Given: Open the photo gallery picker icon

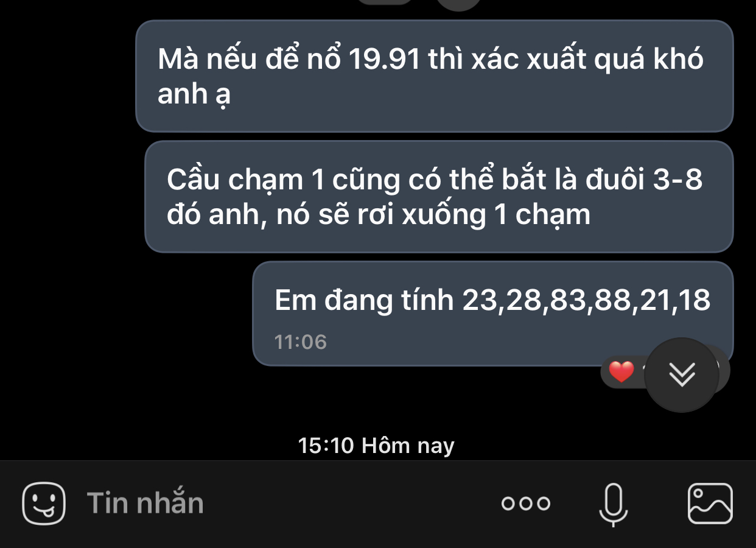Looking at the screenshot, I should point(710,504).
